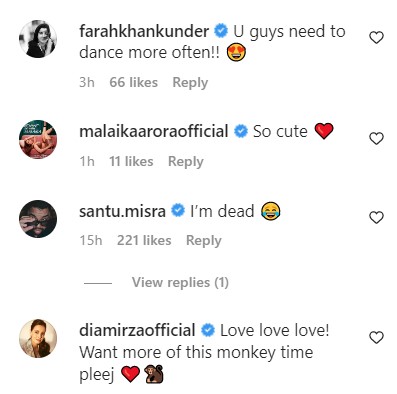This screenshot has height=394, width=397.
Task: Click the verified badge beside farahkhankunder
Action: pos(221,32)
